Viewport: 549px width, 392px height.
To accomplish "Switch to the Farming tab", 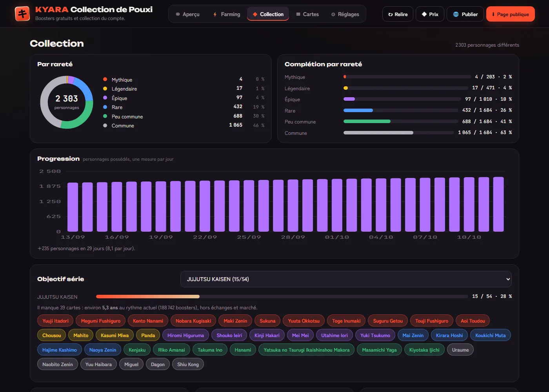I will (226, 14).
